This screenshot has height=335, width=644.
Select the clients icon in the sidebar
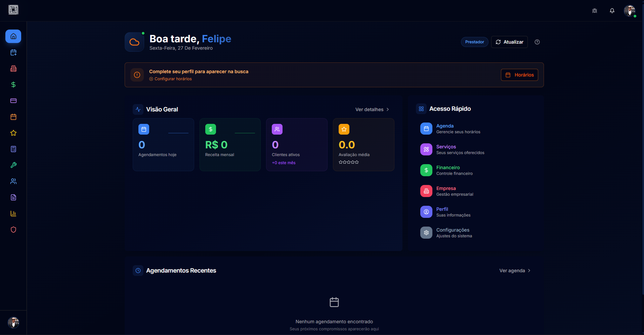(13, 181)
